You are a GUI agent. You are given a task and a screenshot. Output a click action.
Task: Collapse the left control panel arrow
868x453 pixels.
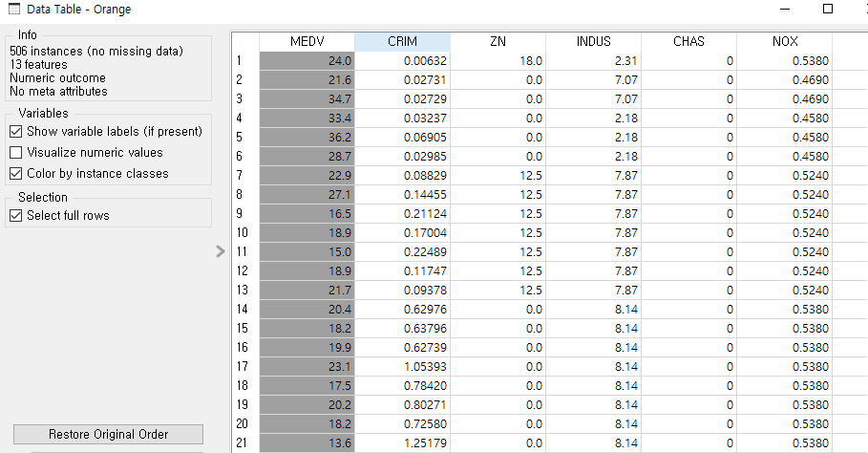pyautogui.click(x=221, y=251)
